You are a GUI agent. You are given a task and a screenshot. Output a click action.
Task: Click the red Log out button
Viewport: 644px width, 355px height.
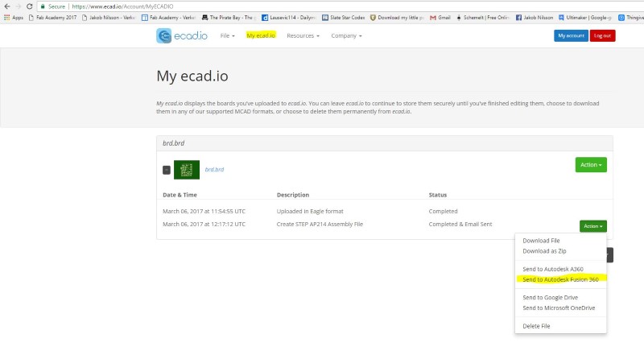click(602, 35)
